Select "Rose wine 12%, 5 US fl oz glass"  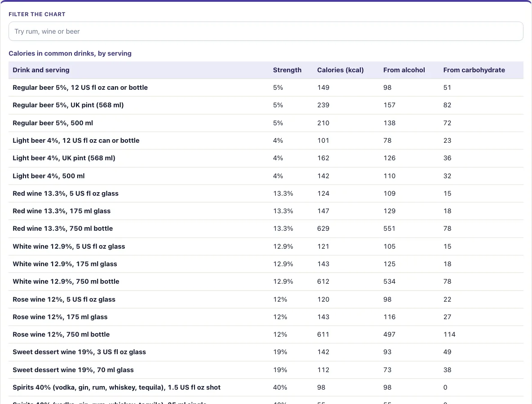click(x=64, y=299)
